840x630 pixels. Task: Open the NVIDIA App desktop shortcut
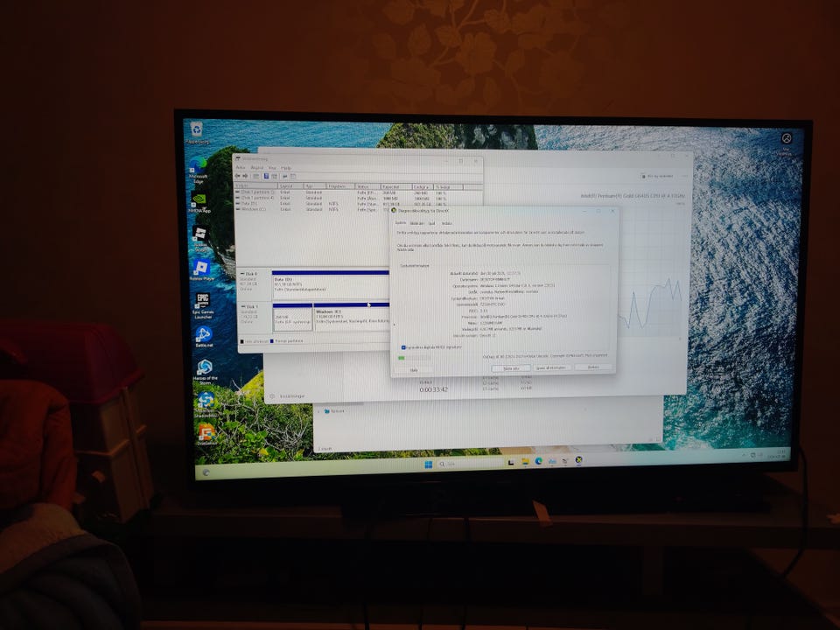click(199, 203)
